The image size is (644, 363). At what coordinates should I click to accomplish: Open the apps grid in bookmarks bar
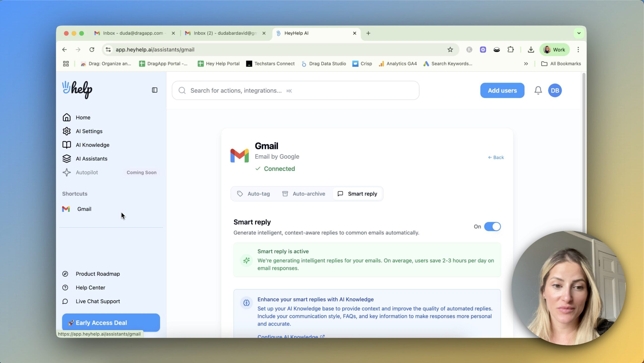tap(66, 64)
